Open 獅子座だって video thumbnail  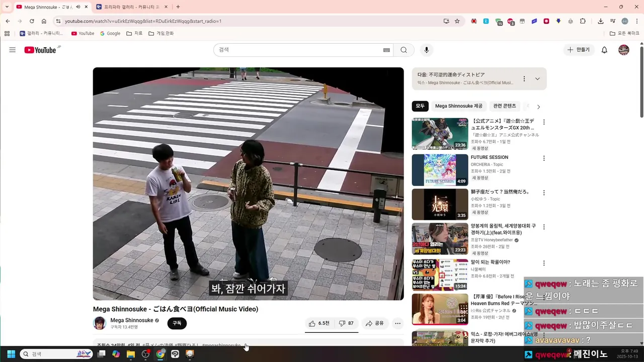(440, 204)
